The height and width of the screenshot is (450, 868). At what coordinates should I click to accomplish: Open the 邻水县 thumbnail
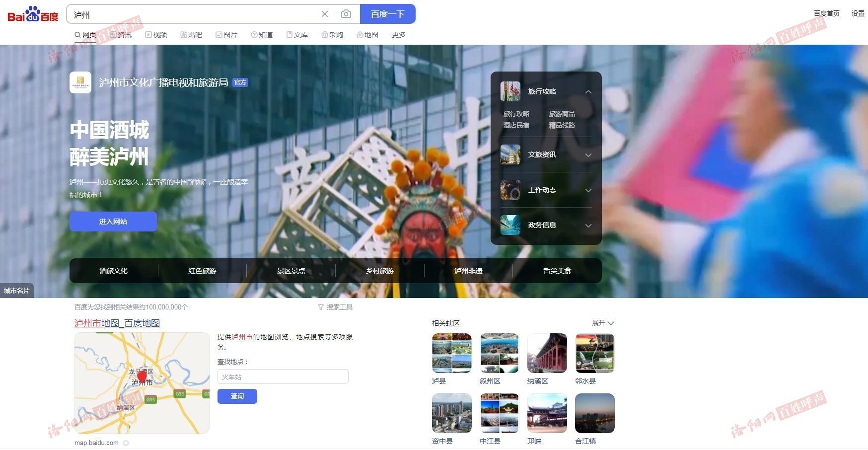pos(595,353)
